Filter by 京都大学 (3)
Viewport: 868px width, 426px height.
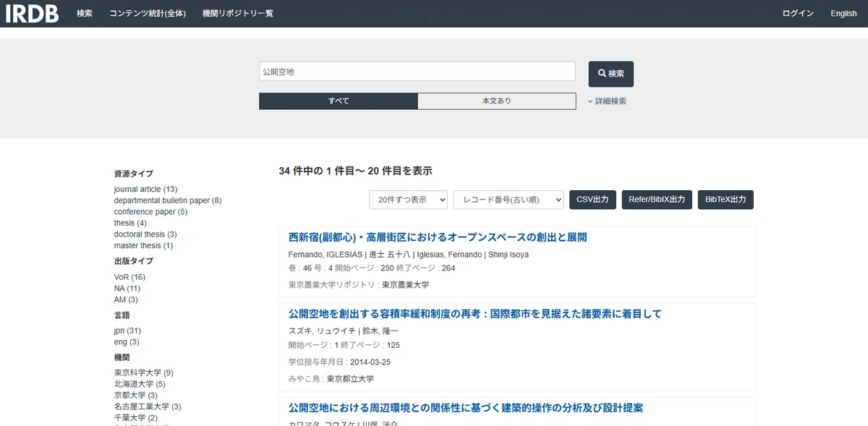tap(135, 395)
